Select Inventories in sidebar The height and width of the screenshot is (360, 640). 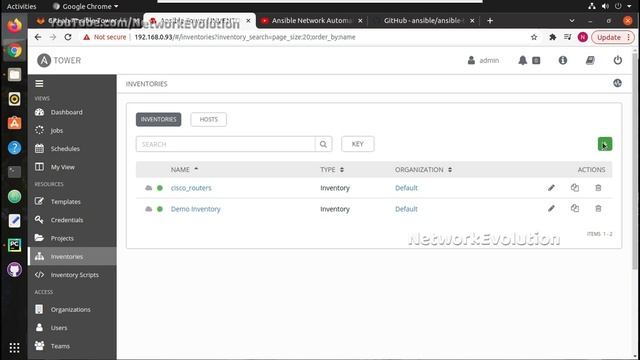click(x=72, y=256)
